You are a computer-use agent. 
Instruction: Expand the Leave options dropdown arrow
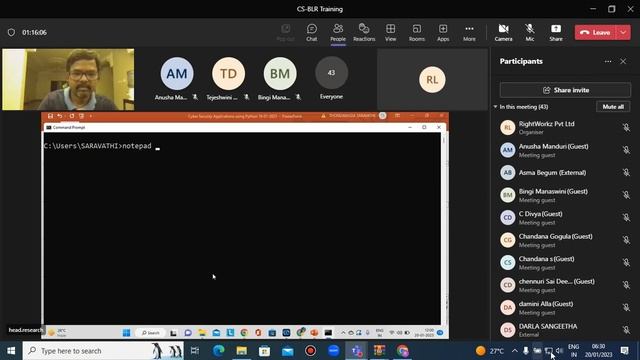coord(623,32)
